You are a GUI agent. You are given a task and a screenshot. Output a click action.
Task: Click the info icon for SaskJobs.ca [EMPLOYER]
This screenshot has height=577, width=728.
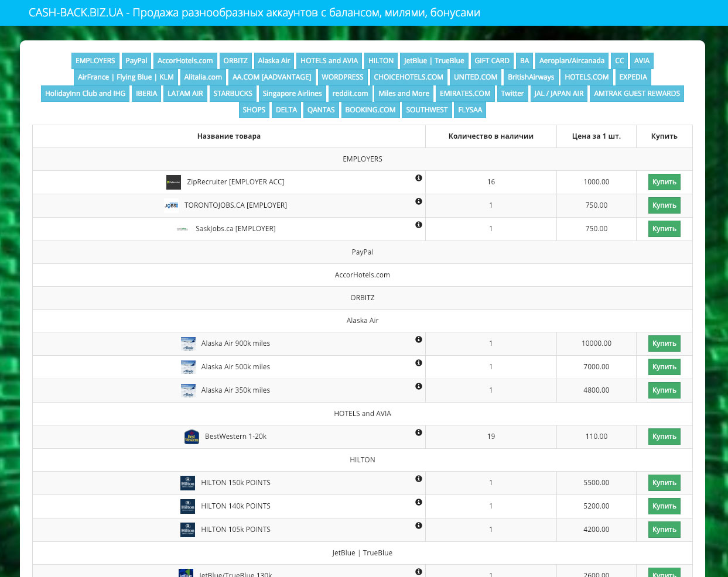[x=419, y=225]
